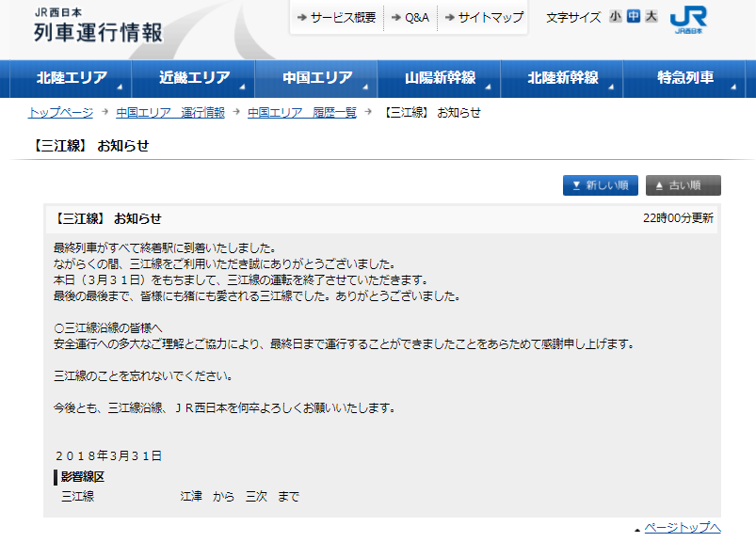Switch font size back to 中

[634, 17]
